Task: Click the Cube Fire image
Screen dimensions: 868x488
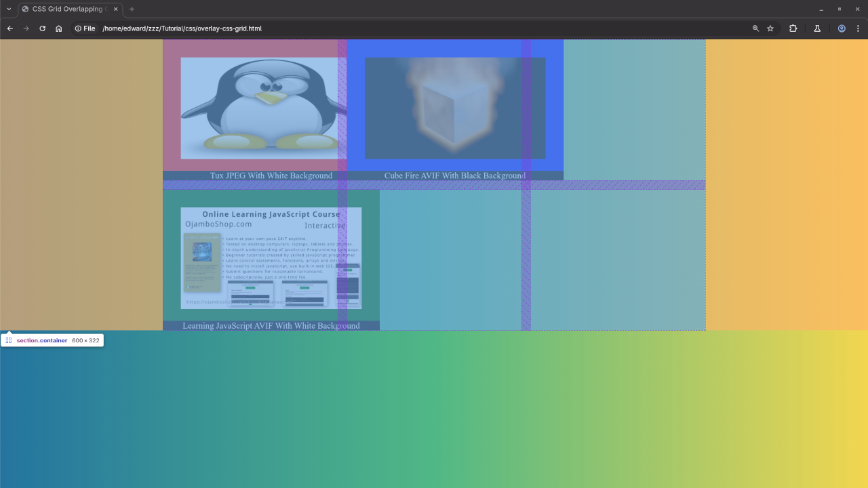Action: click(455, 108)
